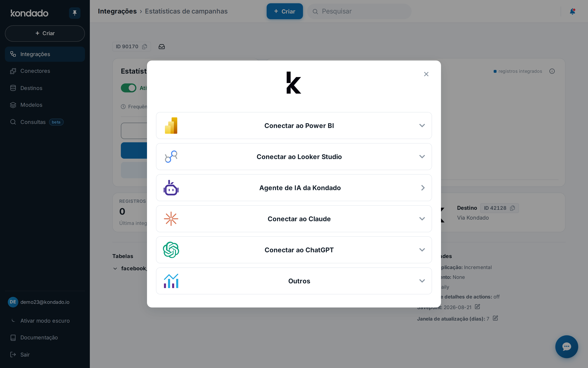The height and width of the screenshot is (368, 588).
Task: Close the connection modal with X
Action: point(426,74)
